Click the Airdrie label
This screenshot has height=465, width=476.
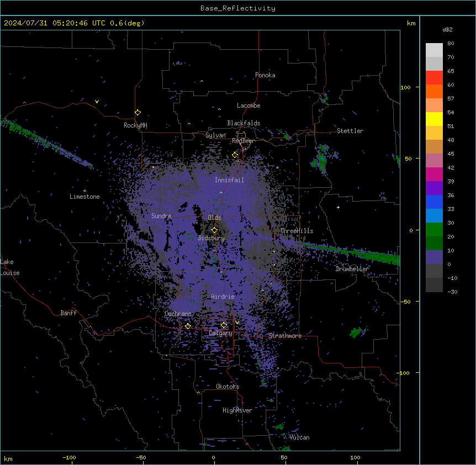tap(223, 297)
